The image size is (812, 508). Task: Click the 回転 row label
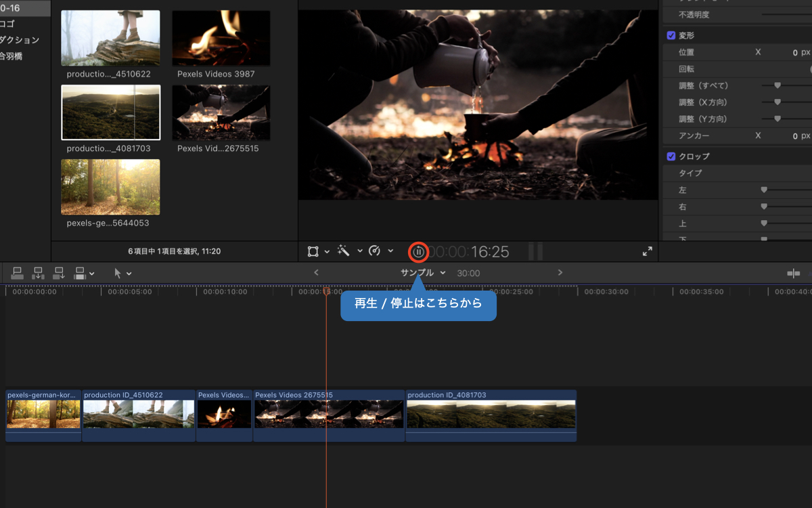(686, 69)
